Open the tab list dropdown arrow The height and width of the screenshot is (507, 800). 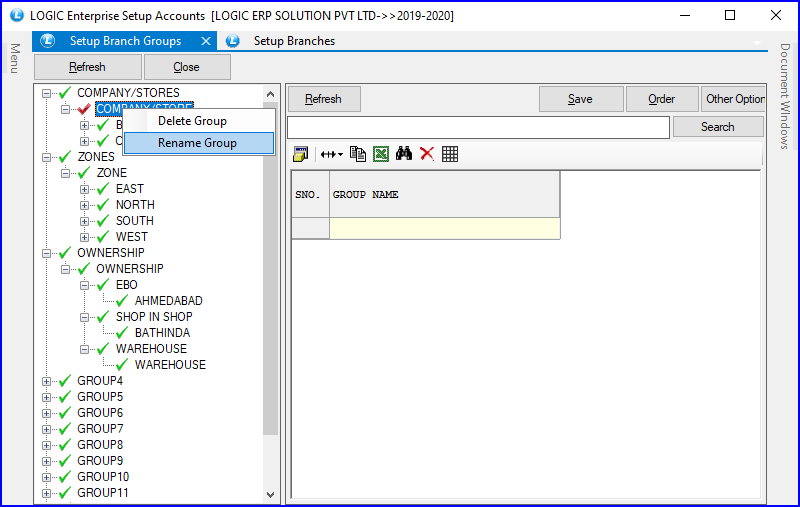tap(757, 43)
